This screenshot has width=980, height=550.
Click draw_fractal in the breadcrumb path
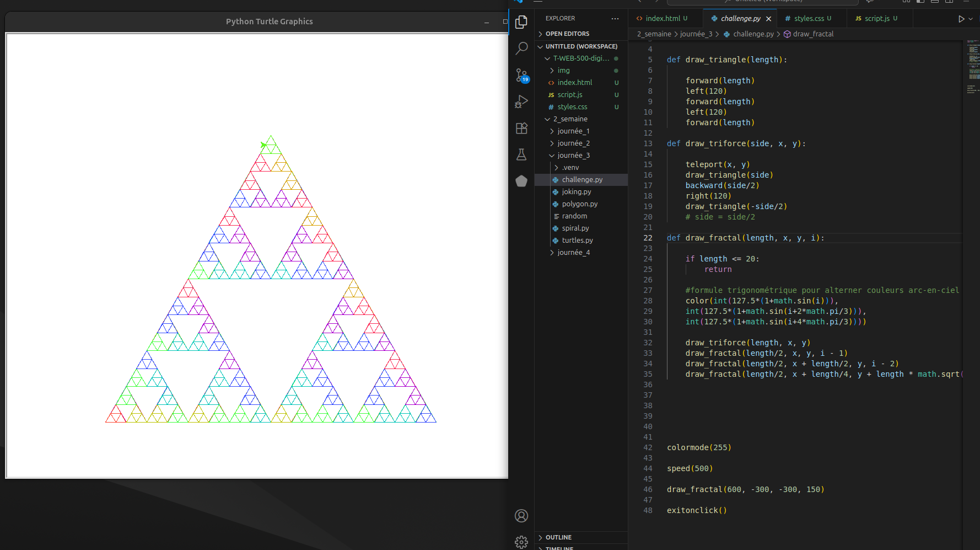click(x=813, y=34)
